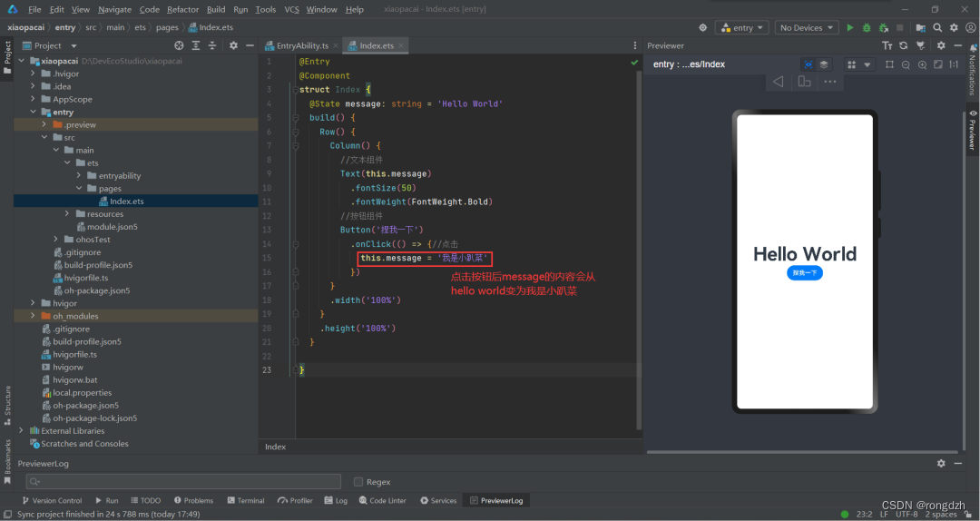Zoom in the preview
This screenshot has width=980, height=521.
pos(922,64)
